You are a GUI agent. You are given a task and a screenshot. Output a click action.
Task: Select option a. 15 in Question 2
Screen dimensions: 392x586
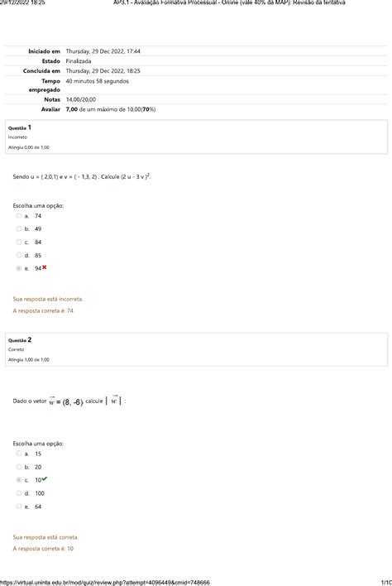click(x=19, y=454)
